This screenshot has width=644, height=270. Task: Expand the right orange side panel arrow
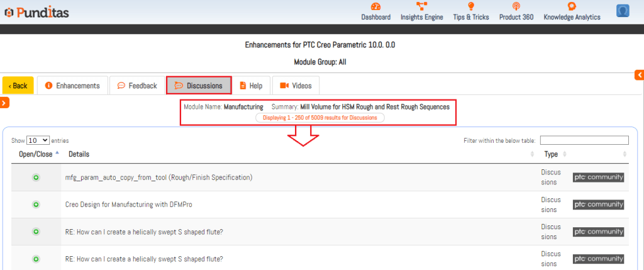640,74
